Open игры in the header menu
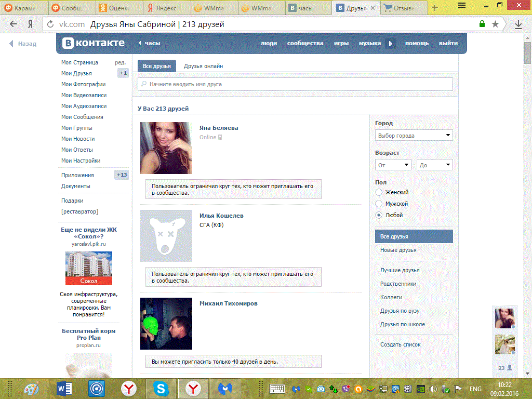 point(341,43)
